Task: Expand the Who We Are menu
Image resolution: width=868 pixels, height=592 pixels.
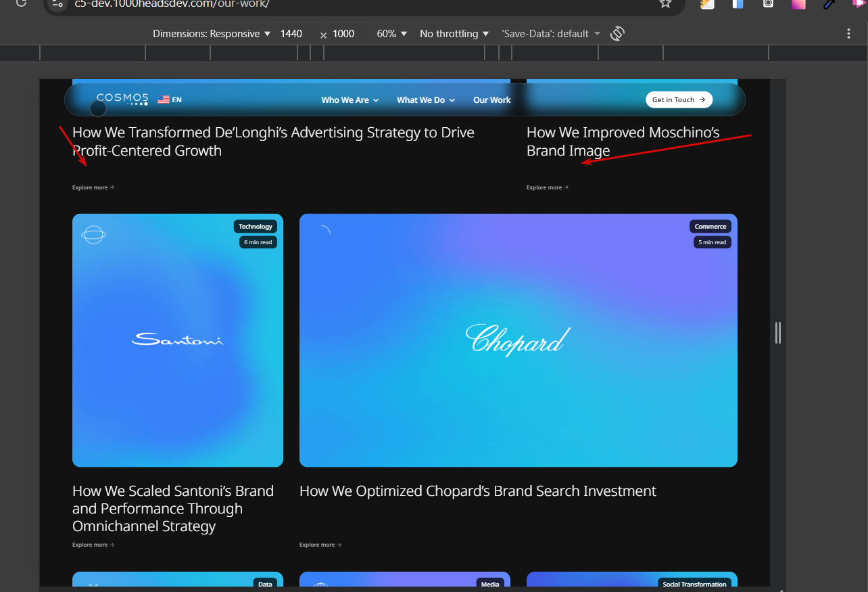Action: 350,99
